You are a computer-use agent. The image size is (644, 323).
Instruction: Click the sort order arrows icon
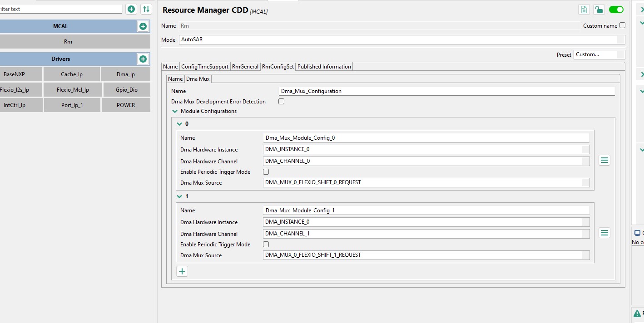pyautogui.click(x=146, y=9)
